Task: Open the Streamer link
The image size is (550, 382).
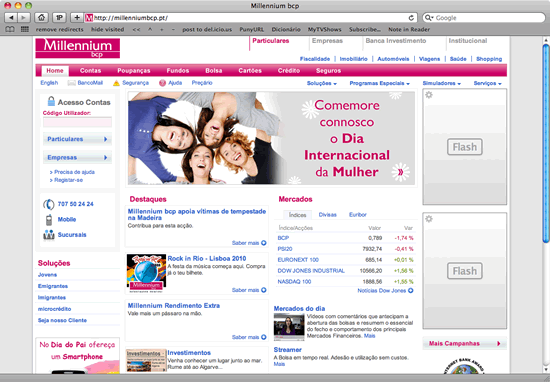Action: (288, 350)
